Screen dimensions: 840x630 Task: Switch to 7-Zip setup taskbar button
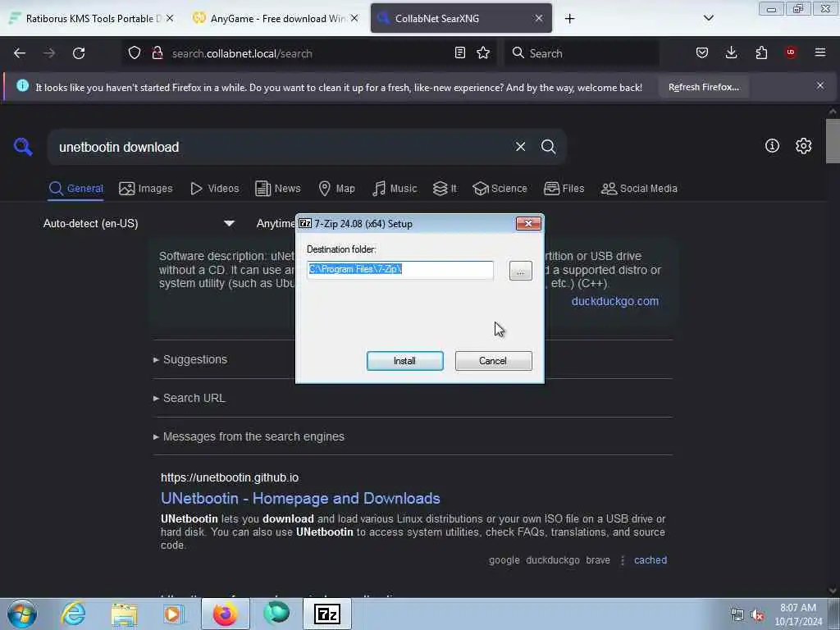327,614
